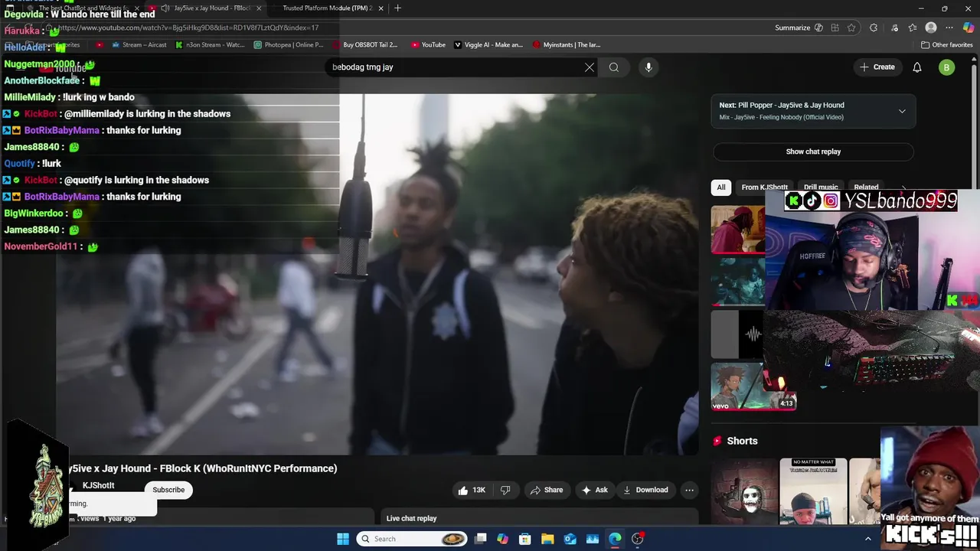Switch to Microsoft Edge on taskbar
The height and width of the screenshot is (551, 980).
[615, 539]
